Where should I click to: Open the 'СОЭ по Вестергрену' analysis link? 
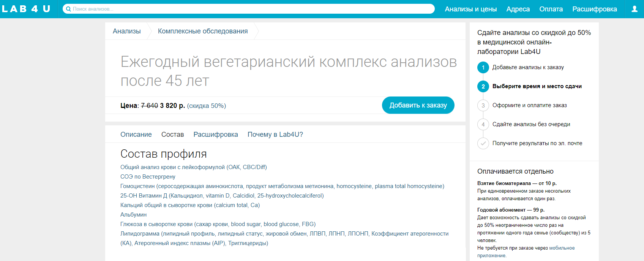148,177
